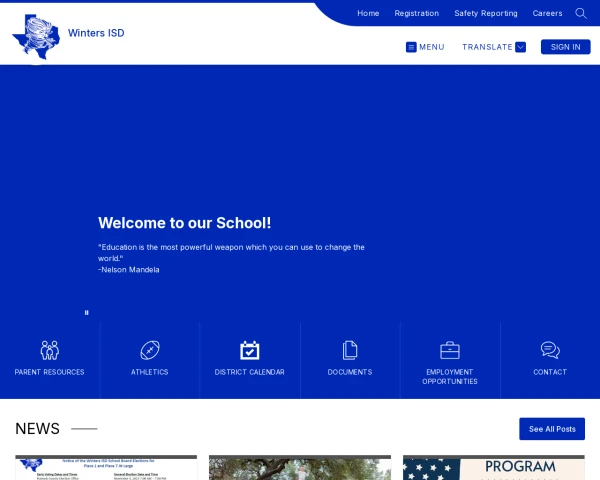The height and width of the screenshot is (480, 600).
Task: Select the District Calendar text link
Action: point(249,372)
